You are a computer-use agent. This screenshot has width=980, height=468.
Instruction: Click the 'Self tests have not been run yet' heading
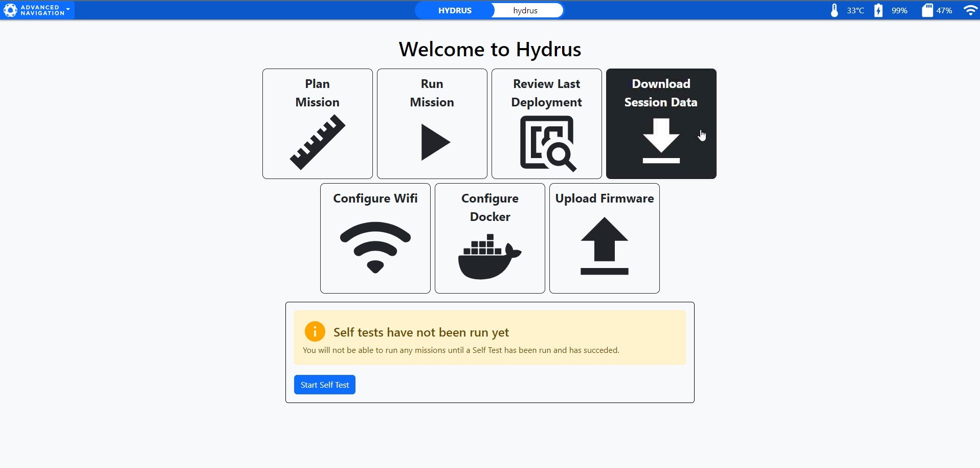click(421, 332)
